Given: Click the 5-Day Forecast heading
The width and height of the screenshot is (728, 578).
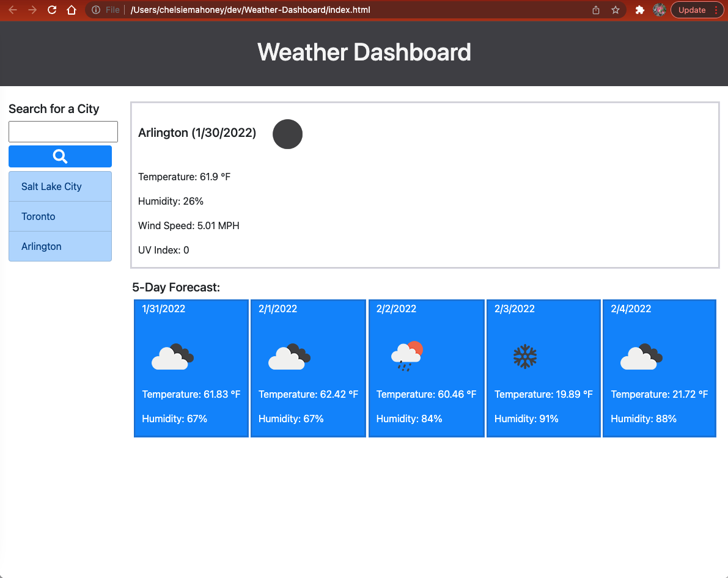Looking at the screenshot, I should pyautogui.click(x=176, y=287).
